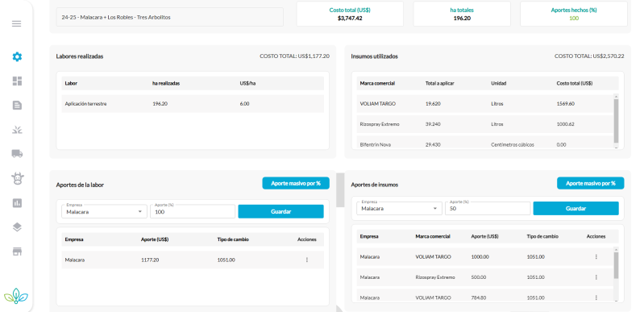
Task: Click cost value 1000.62
Action: coord(566,124)
